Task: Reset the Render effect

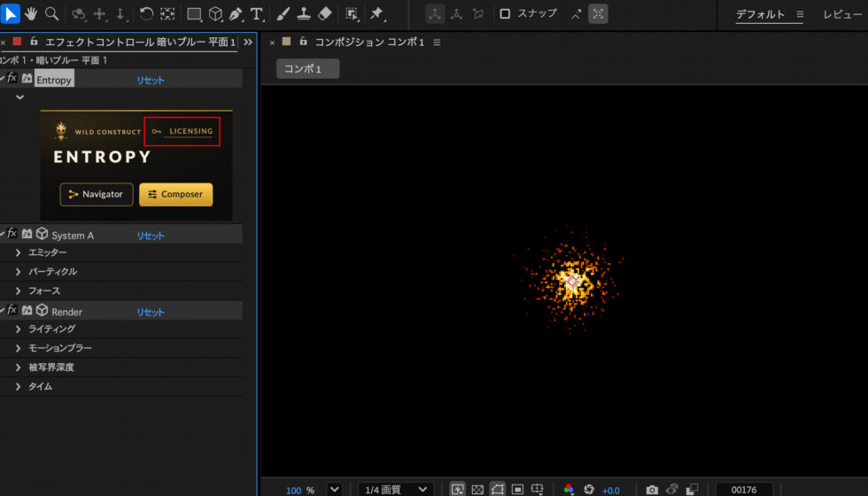Action: (151, 312)
